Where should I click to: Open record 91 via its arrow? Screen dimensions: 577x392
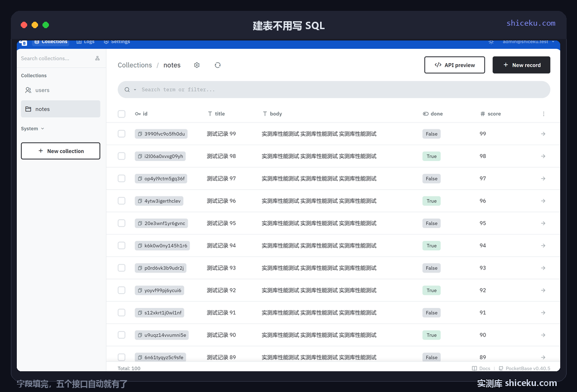[543, 313]
